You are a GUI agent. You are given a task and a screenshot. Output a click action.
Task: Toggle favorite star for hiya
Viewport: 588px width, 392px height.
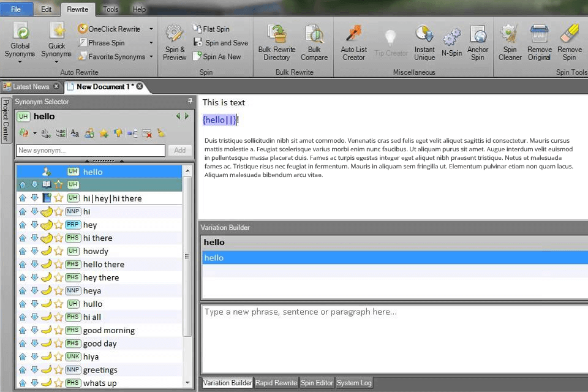59,356
